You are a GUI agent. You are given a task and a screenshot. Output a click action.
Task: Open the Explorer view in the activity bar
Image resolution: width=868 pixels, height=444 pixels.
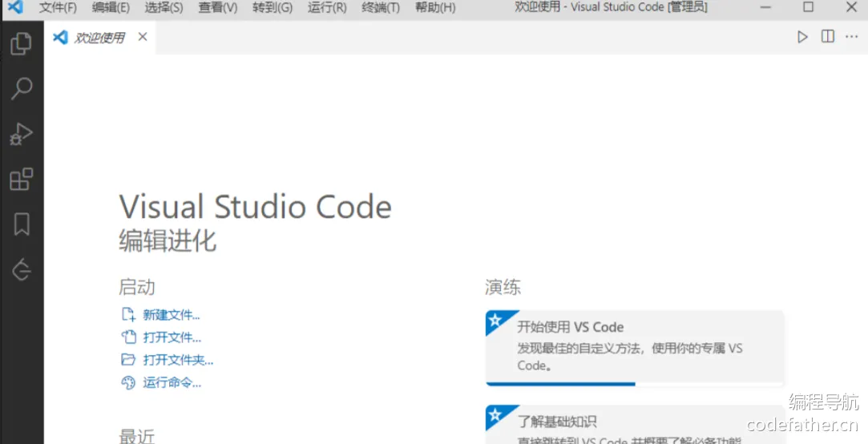click(21, 44)
